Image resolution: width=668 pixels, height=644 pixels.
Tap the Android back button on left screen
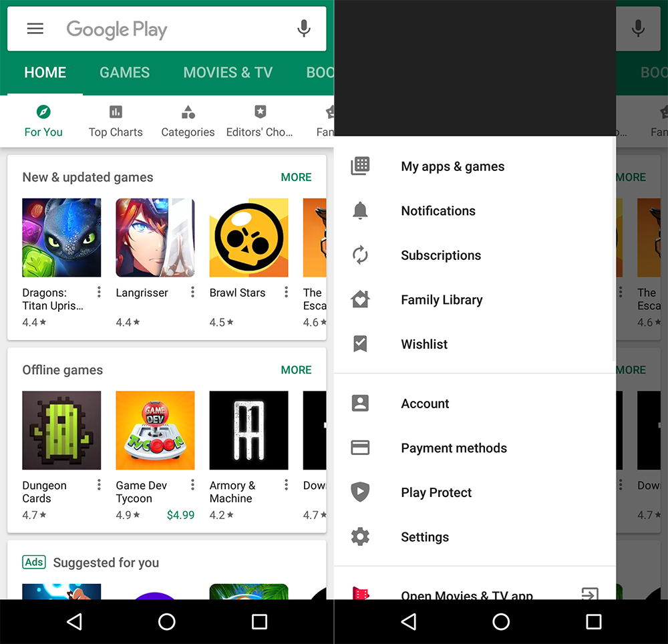coord(75,622)
